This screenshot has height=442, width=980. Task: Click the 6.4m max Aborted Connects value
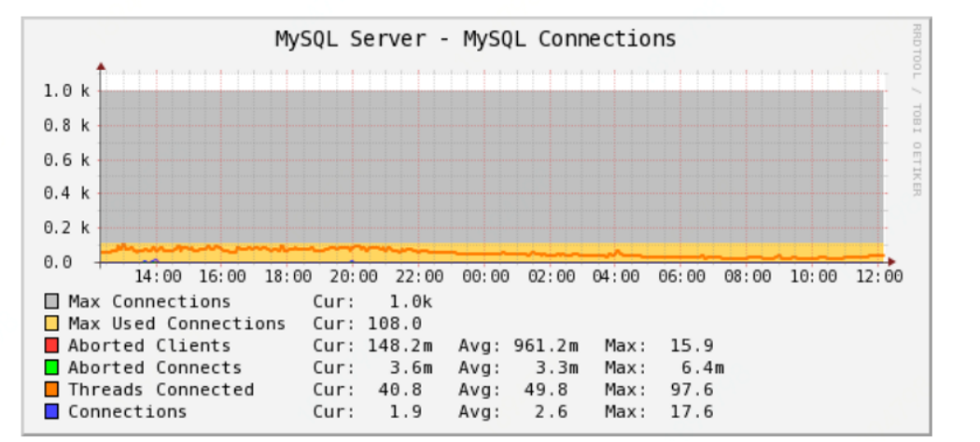coord(703,367)
